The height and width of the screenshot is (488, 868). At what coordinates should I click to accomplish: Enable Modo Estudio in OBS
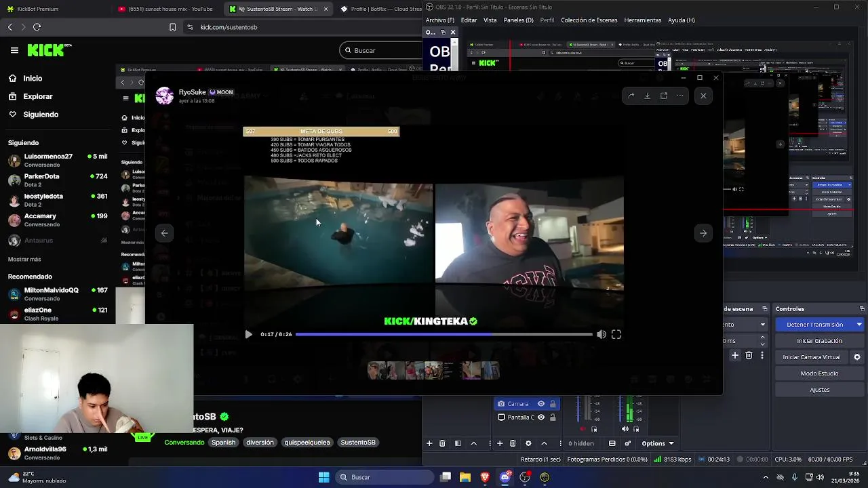point(819,373)
